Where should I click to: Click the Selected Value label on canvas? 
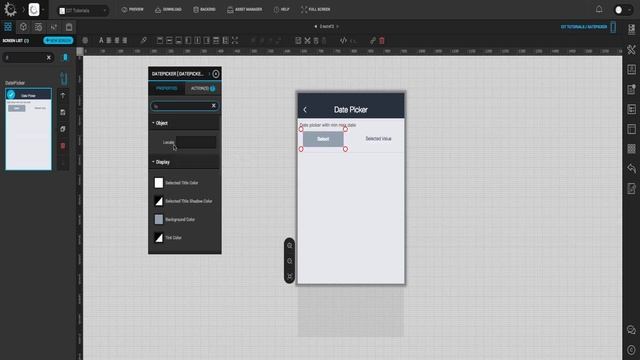pyautogui.click(x=378, y=139)
